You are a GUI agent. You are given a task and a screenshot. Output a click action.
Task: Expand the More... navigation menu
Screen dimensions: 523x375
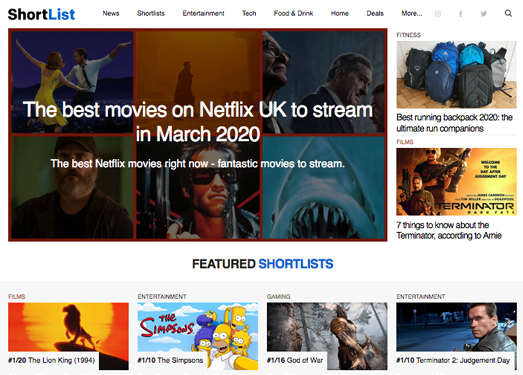point(412,14)
